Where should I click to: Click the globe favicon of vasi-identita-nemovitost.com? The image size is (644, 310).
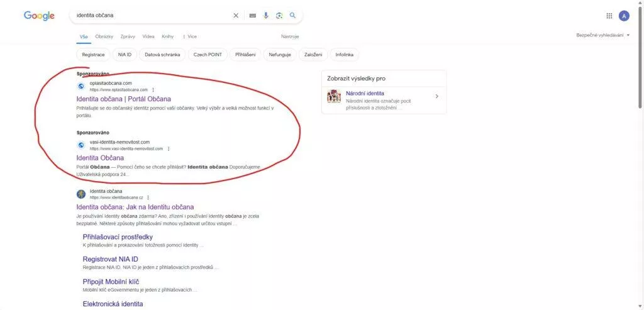81,145
